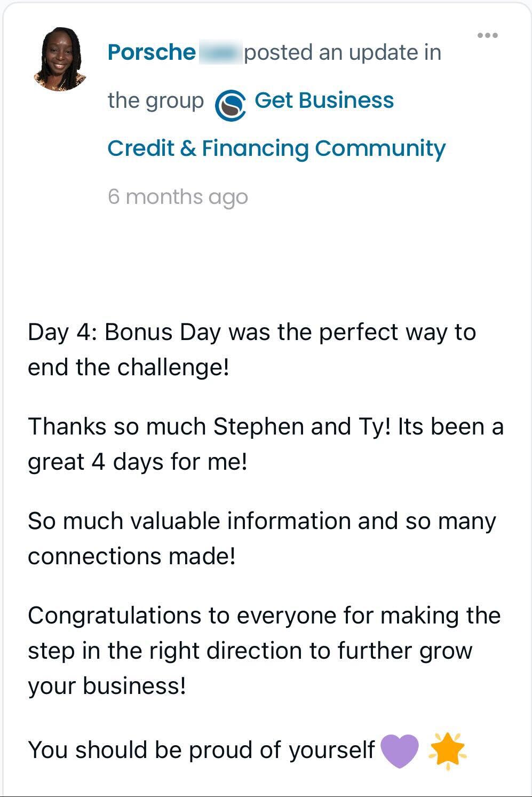Follow the "Credit & Financing Community" link
Viewport: 532px width, 797px height.
coord(276,148)
